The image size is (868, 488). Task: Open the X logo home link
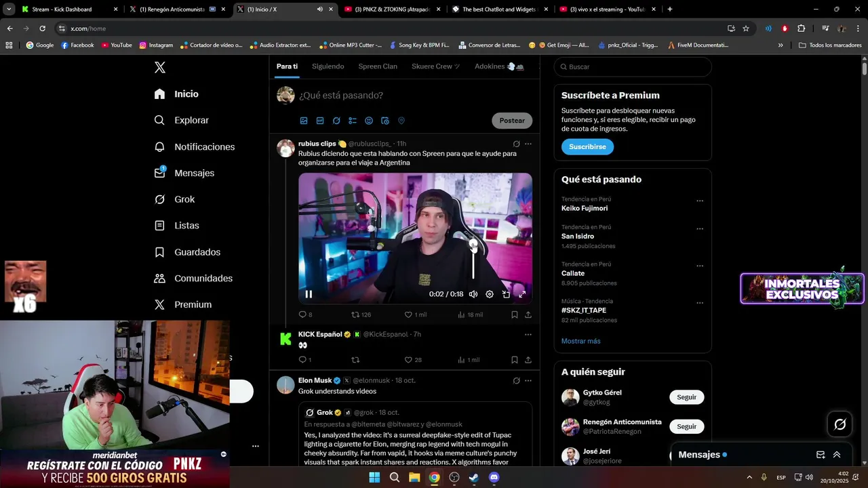click(x=160, y=67)
